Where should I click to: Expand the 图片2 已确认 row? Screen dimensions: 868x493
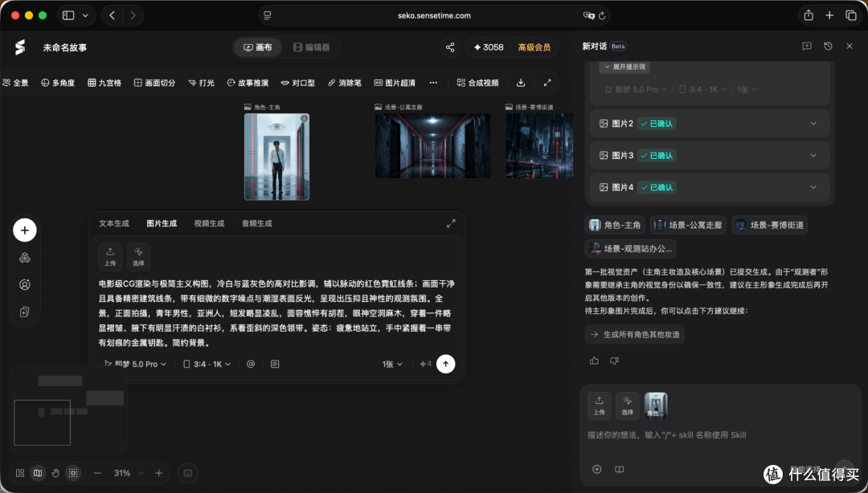coord(710,124)
